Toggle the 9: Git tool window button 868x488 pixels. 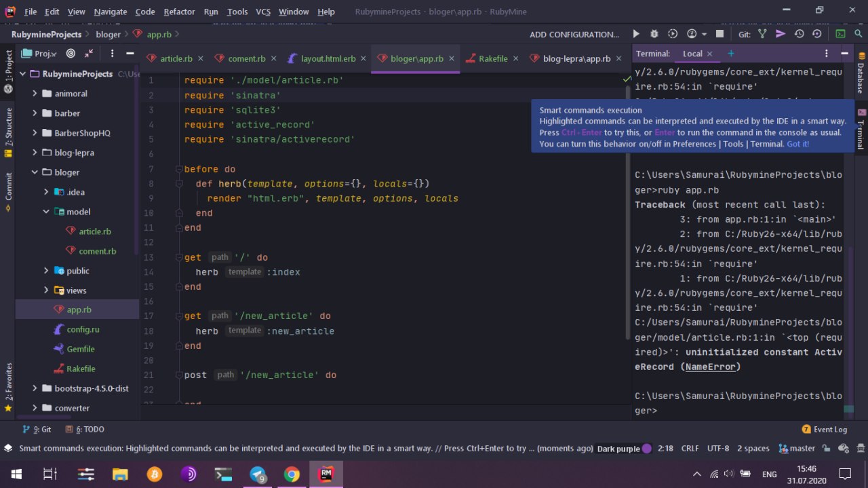[x=37, y=430]
